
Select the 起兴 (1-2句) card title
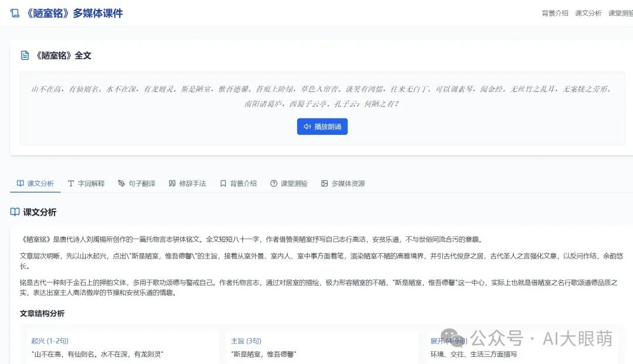pyautogui.click(x=50, y=341)
